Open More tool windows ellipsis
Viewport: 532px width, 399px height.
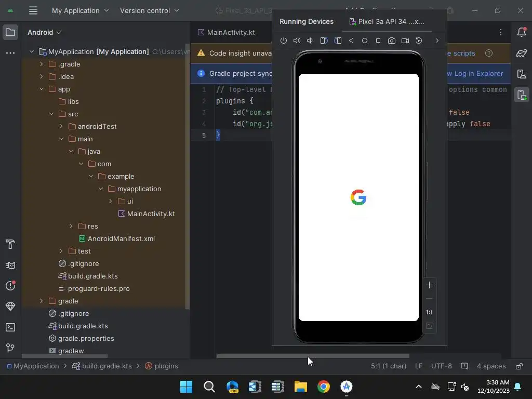pos(10,53)
